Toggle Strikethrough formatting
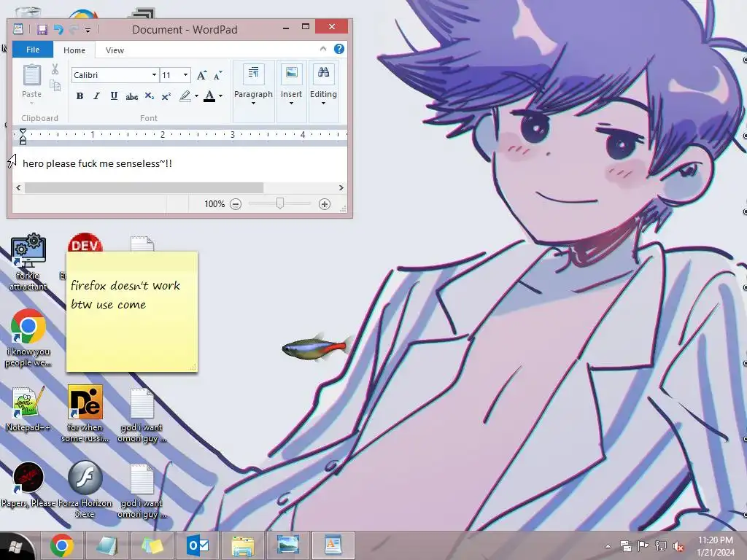 [x=131, y=97]
